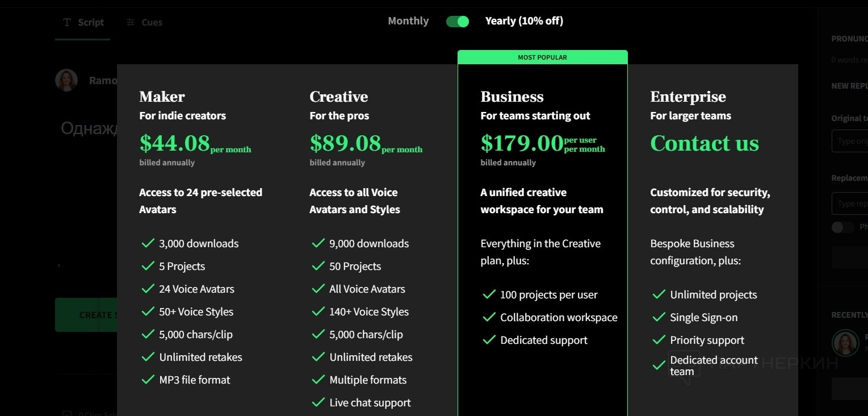Open the Script tab
This screenshot has height=416, width=868.
(83, 22)
